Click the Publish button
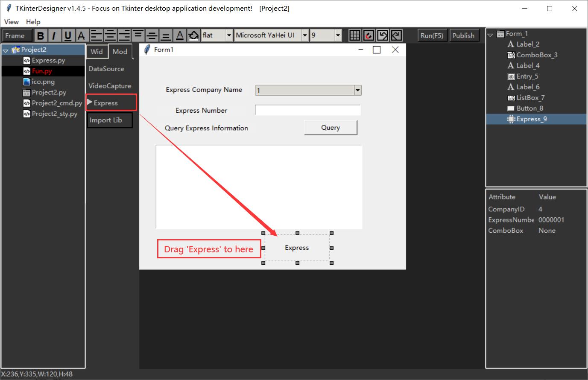The width and height of the screenshot is (588, 380). click(x=463, y=35)
